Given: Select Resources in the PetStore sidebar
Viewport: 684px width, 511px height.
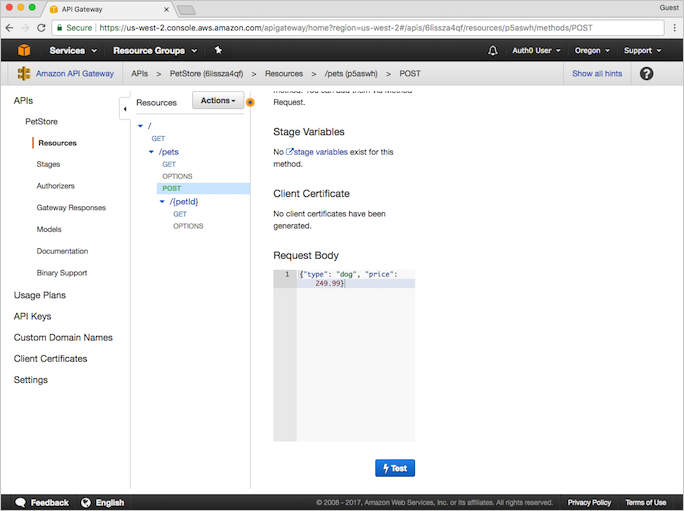Looking at the screenshot, I should coord(57,143).
